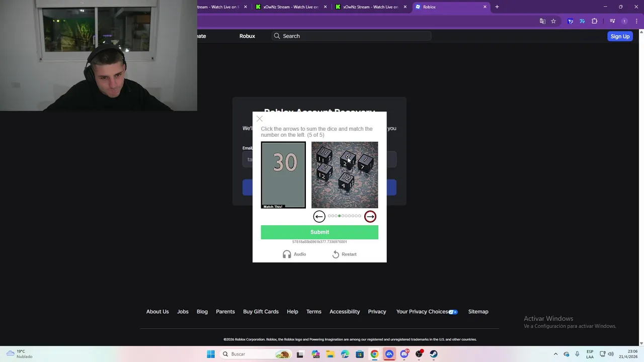Click the Translate page icon
This screenshot has height=362, width=644.
tap(542, 21)
